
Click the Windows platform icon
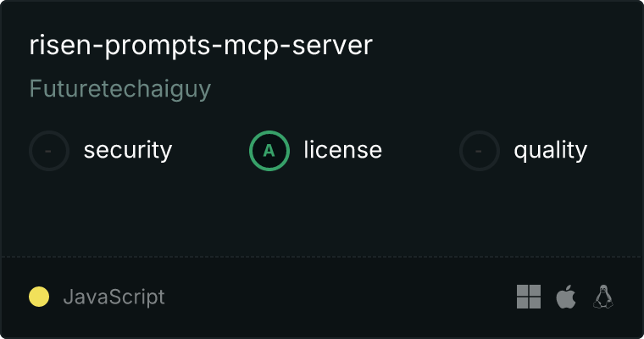(x=529, y=297)
